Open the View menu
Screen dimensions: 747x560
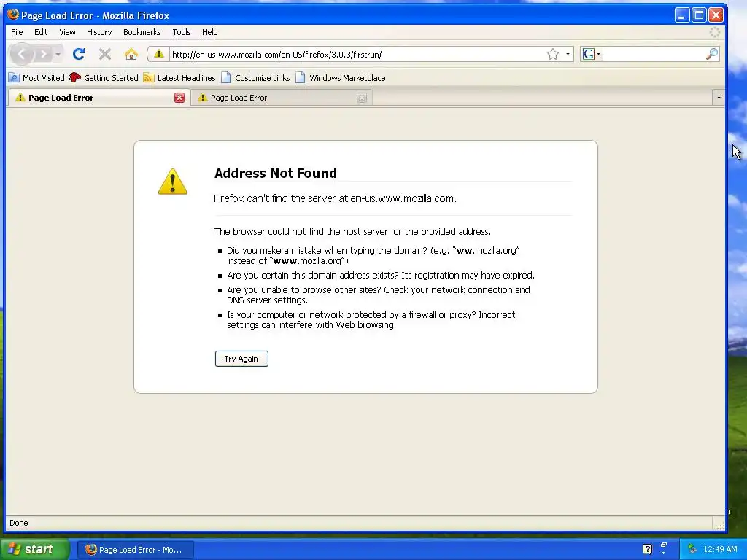pyautogui.click(x=67, y=32)
